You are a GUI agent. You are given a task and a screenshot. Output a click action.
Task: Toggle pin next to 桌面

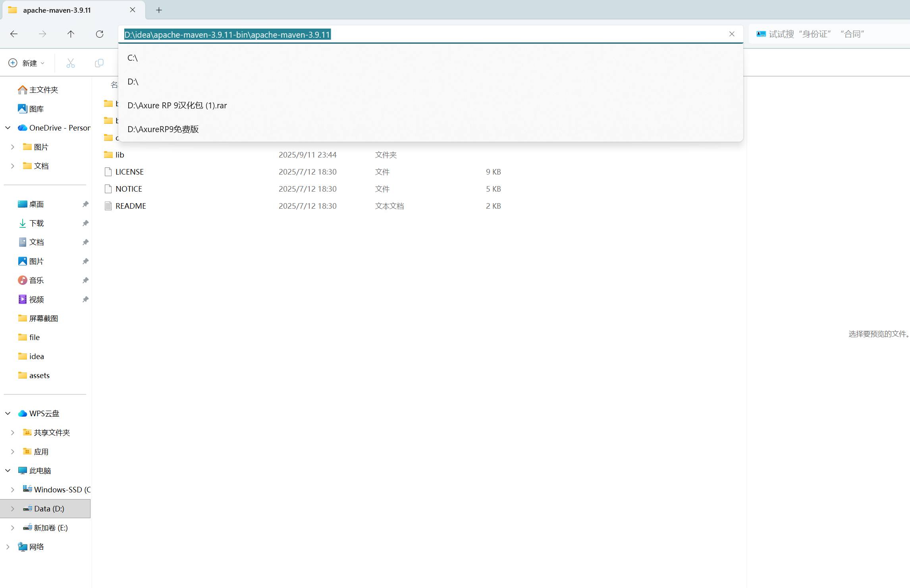(85, 204)
